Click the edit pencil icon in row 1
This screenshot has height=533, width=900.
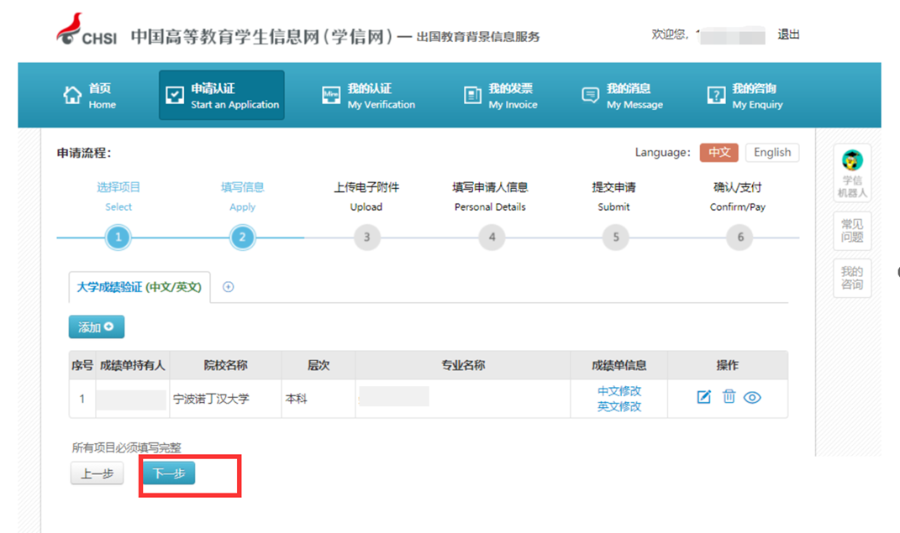704,397
